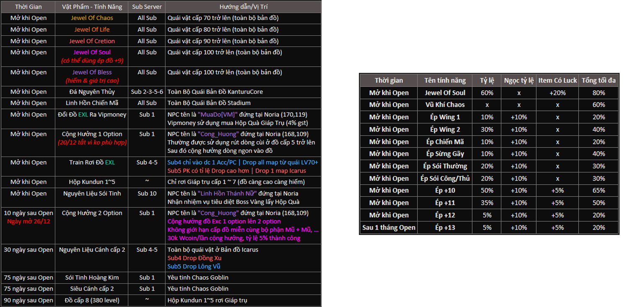Screen dimensions: 644x307
Task: Select the Jewel Of Life item text
Action: coord(92,30)
